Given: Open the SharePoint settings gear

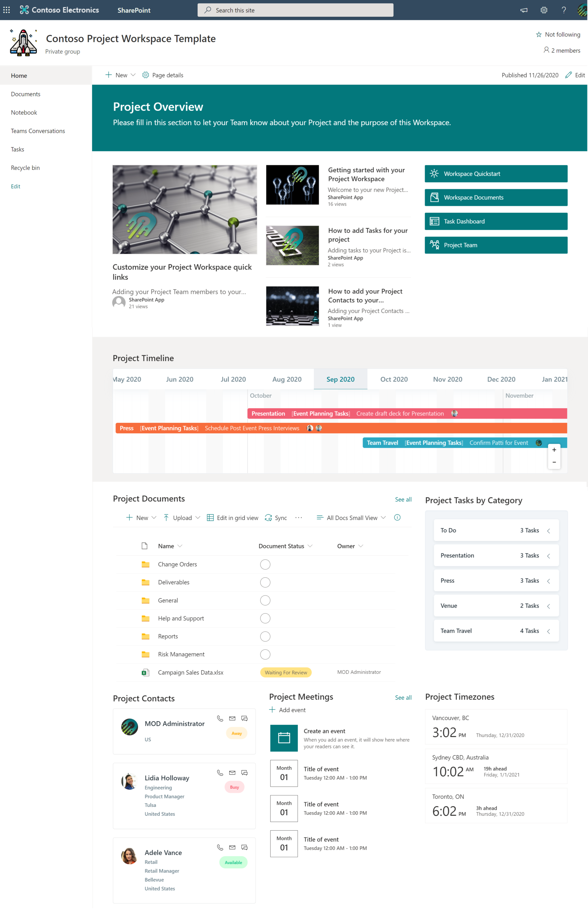Looking at the screenshot, I should 544,10.
